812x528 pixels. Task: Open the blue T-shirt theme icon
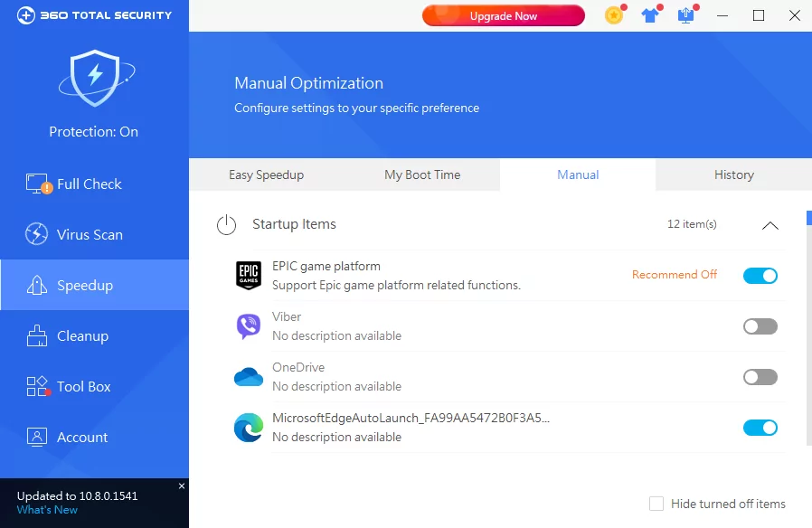650,15
